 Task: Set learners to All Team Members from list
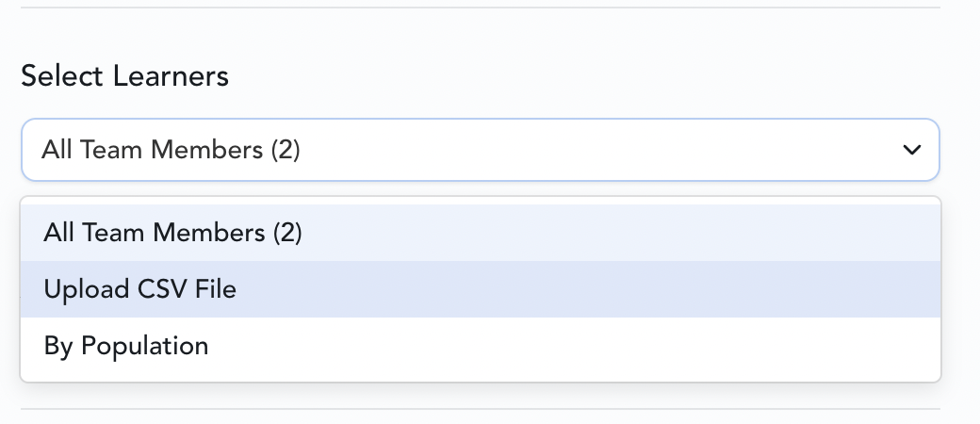point(172,233)
